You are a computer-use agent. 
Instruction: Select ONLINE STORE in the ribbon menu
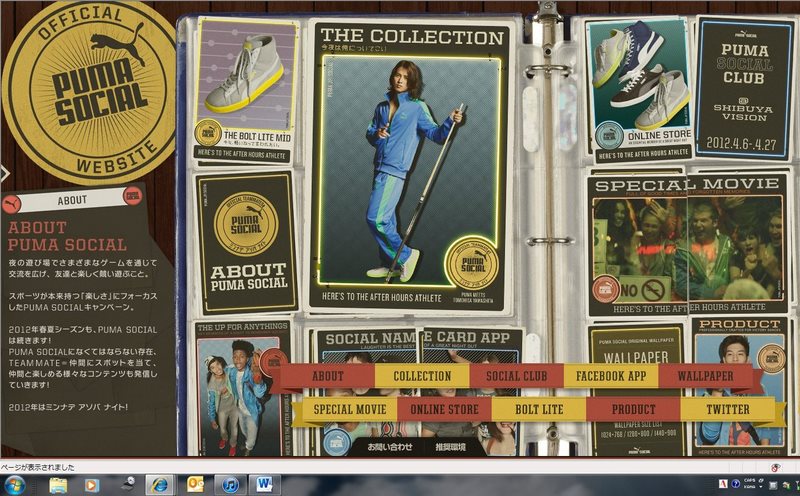point(444,409)
